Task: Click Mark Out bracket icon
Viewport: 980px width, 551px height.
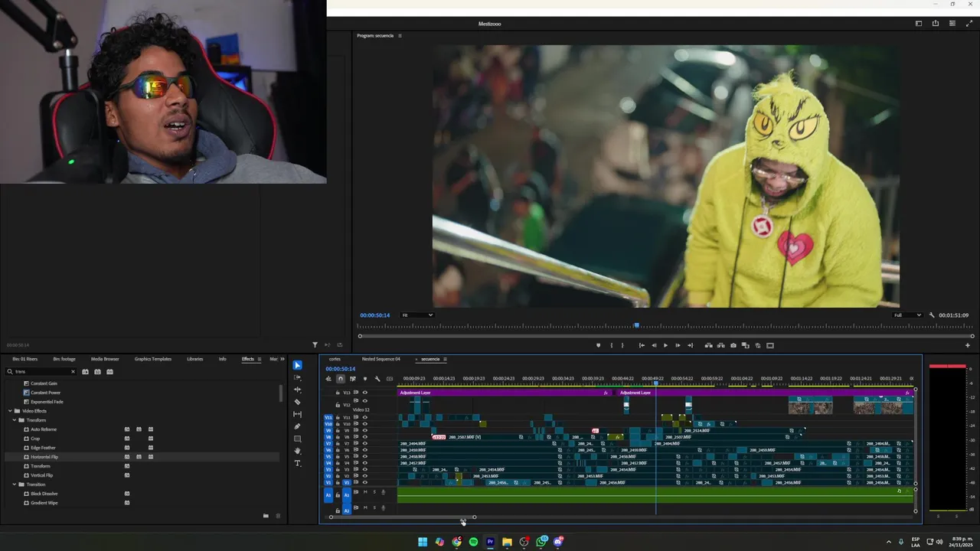Action: (622, 345)
